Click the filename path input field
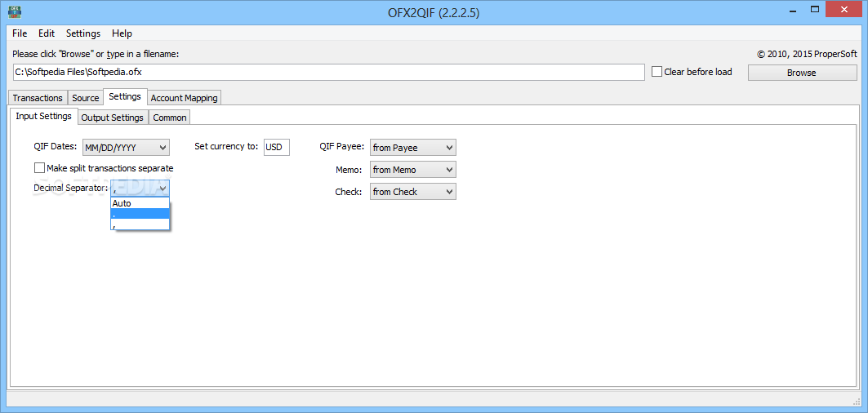The height and width of the screenshot is (413, 868). point(328,72)
